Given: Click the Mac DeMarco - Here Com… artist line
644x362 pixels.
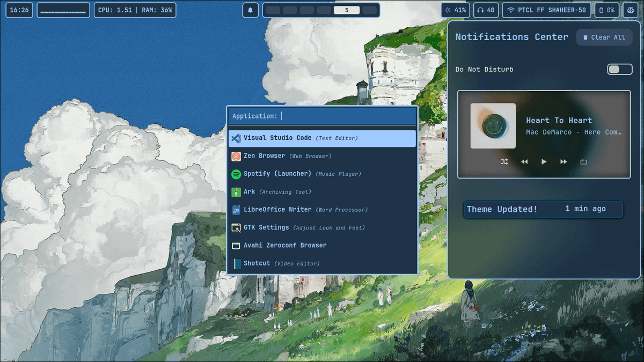Looking at the screenshot, I should (x=574, y=132).
